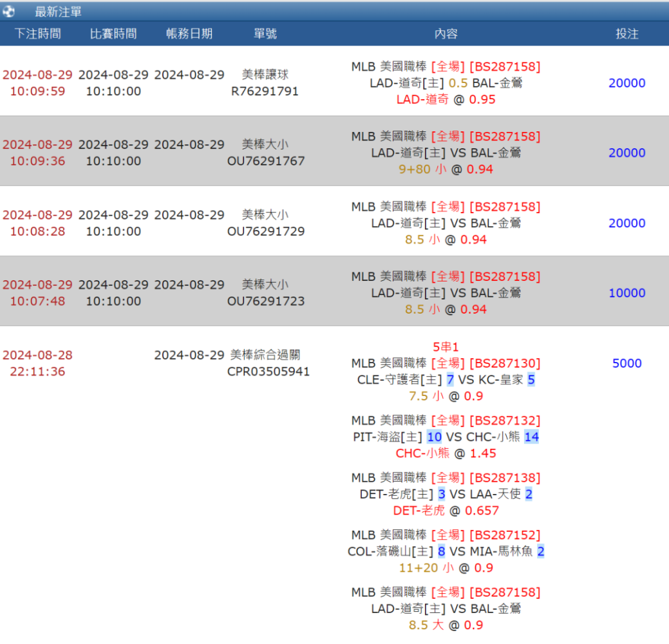Click bet time 10:09:36
669x644 pixels.
click(37, 161)
